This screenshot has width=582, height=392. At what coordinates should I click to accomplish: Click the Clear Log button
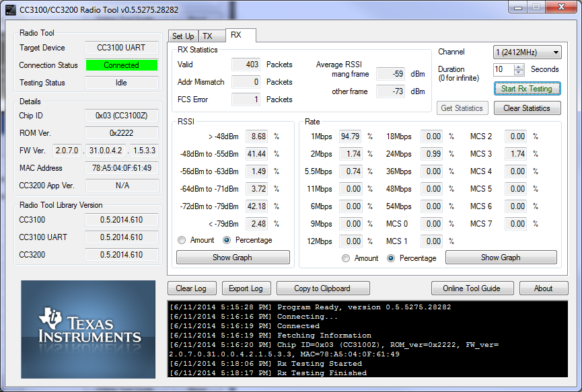[x=192, y=288]
